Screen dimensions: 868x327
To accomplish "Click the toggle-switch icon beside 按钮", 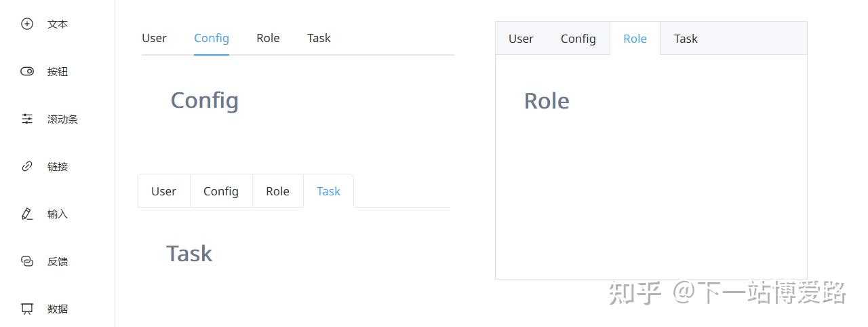I will tap(27, 71).
